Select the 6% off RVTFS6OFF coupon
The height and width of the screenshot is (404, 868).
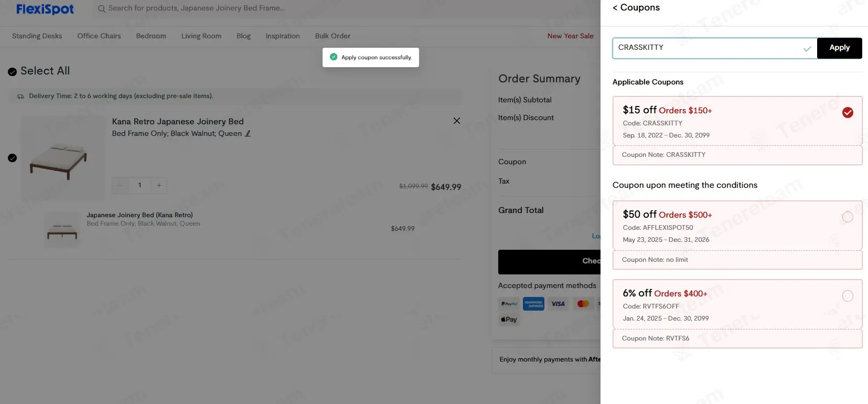tap(848, 296)
